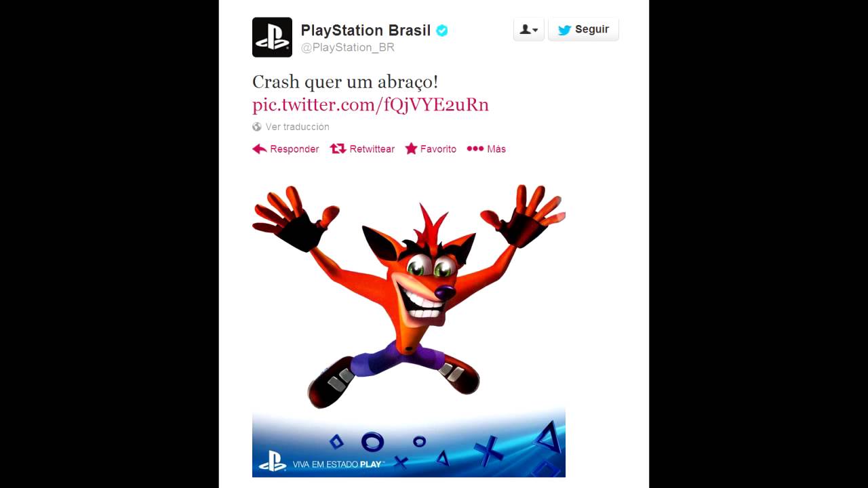Open the PlayStation Brasil profile avatar
The image size is (868, 488).
click(272, 37)
